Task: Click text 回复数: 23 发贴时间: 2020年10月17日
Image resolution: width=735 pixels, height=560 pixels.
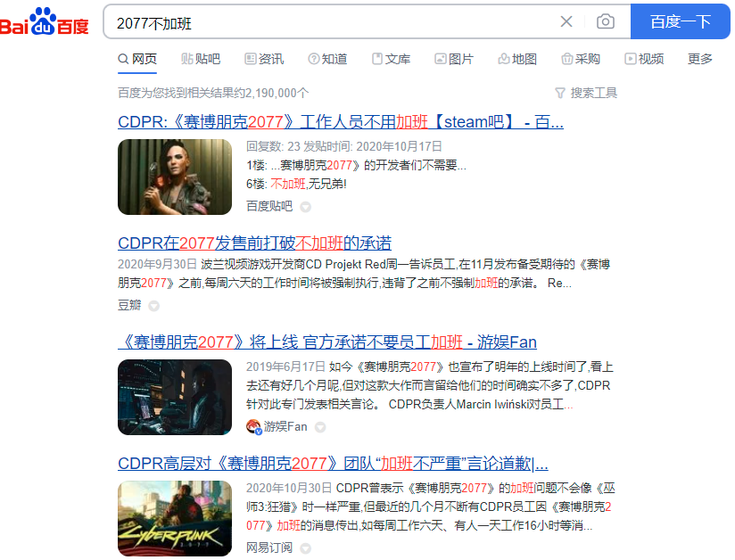Action: pyautogui.click(x=344, y=146)
